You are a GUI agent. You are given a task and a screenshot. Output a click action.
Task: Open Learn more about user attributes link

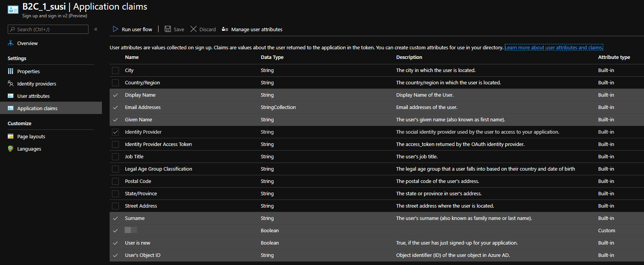[554, 47]
